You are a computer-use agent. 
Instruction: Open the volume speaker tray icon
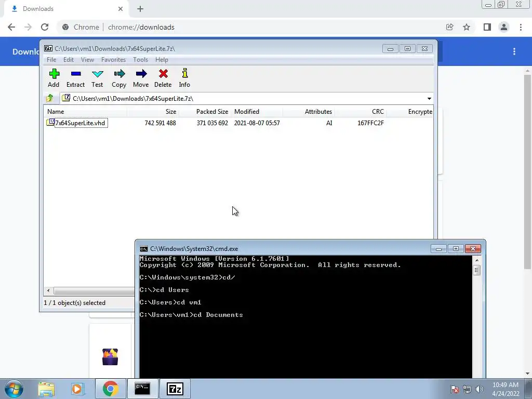(x=480, y=389)
